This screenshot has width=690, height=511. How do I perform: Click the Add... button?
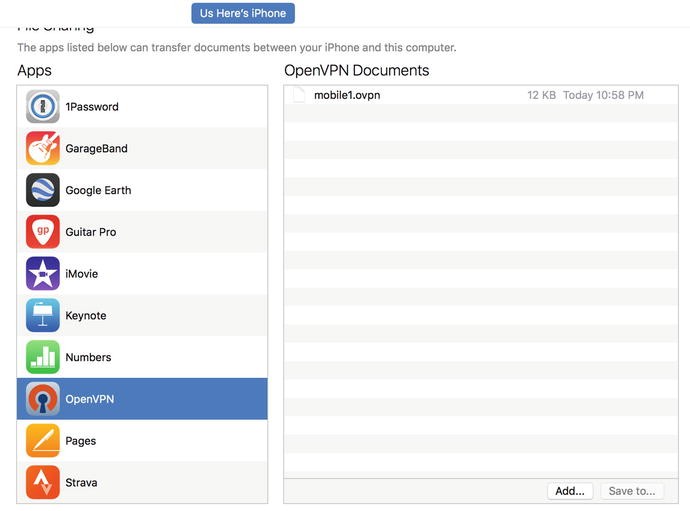point(570,491)
